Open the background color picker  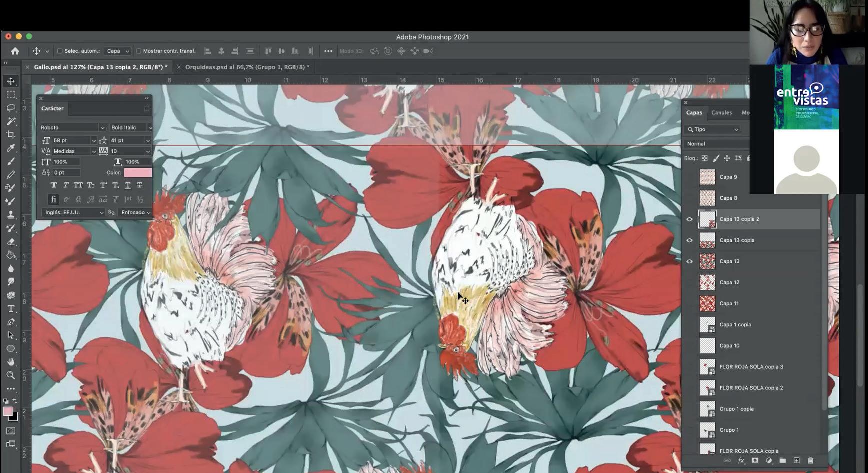(x=14, y=417)
